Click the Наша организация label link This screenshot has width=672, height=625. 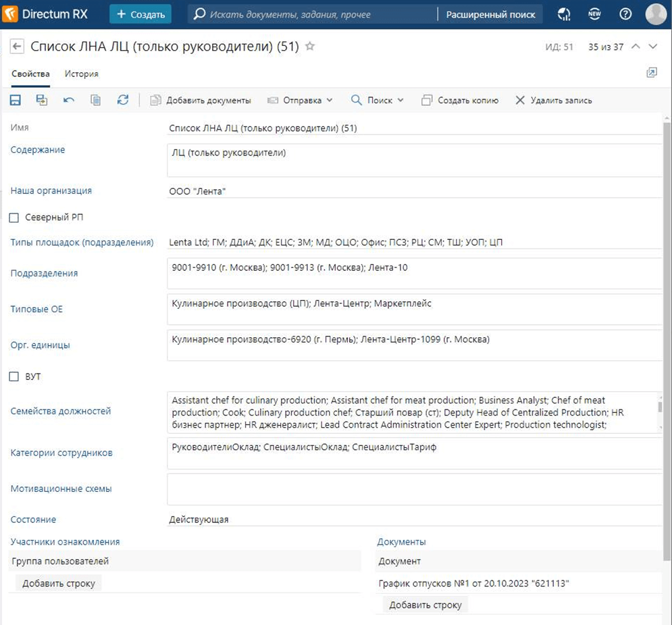tap(51, 191)
